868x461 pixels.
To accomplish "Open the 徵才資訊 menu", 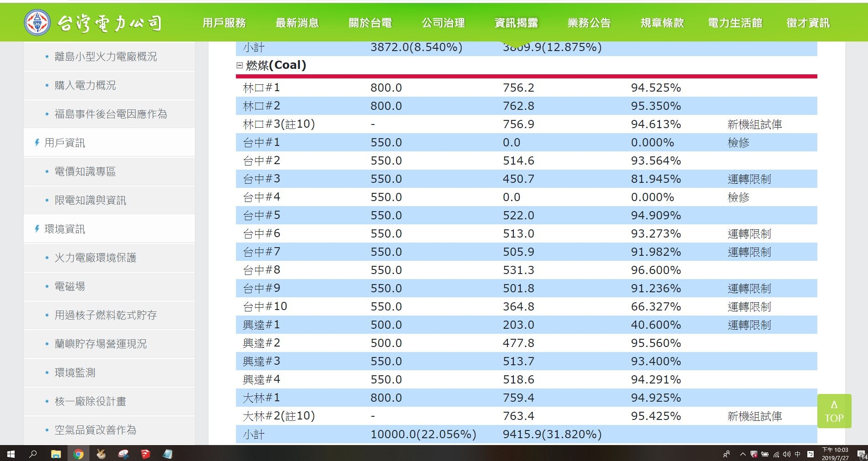I will pos(808,22).
